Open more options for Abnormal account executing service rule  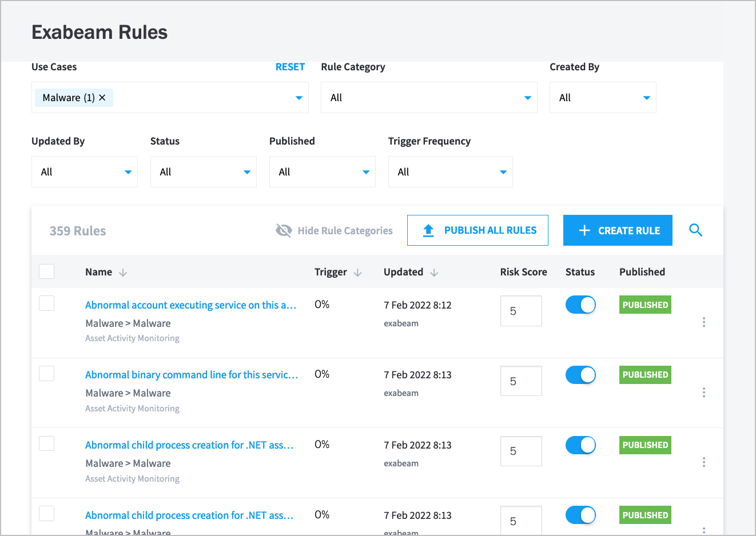tap(704, 322)
